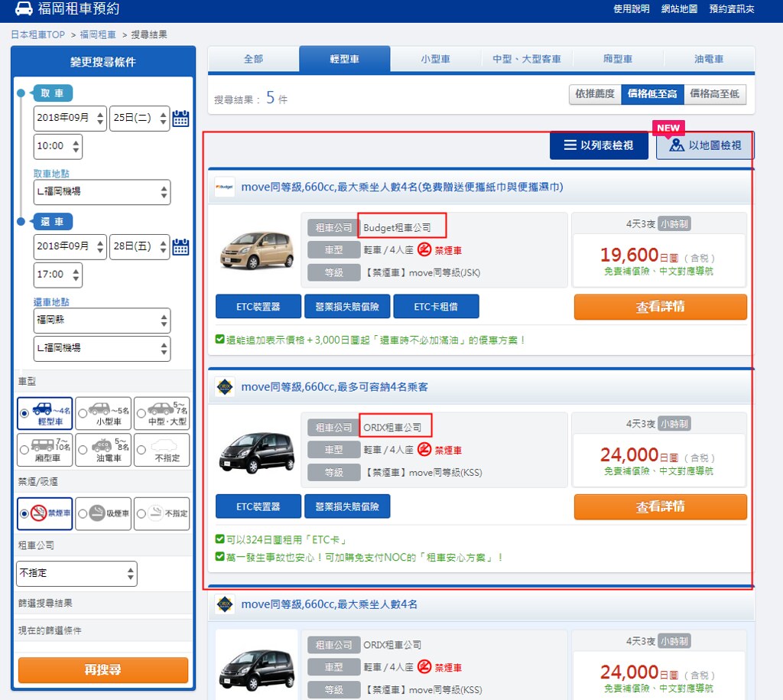Image resolution: width=783 pixels, height=700 pixels.
Task: Click ETC裝置器 button in Budget listing
Action: (258, 306)
